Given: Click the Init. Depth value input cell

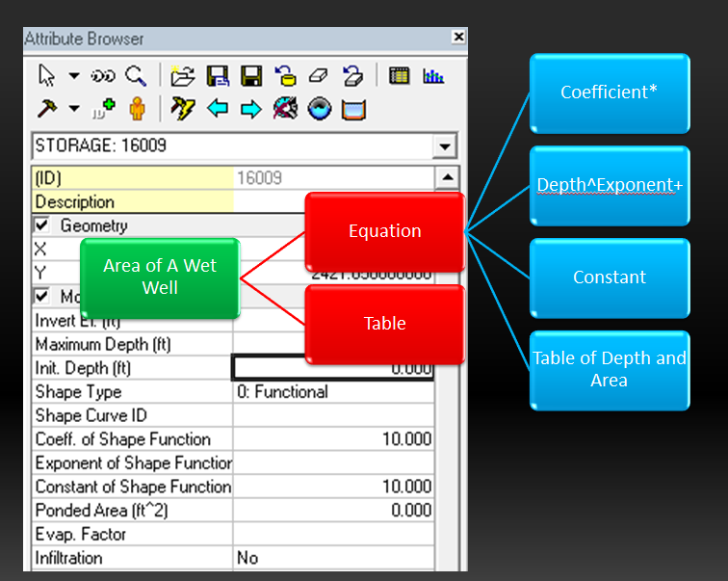Looking at the screenshot, I should tap(333, 368).
